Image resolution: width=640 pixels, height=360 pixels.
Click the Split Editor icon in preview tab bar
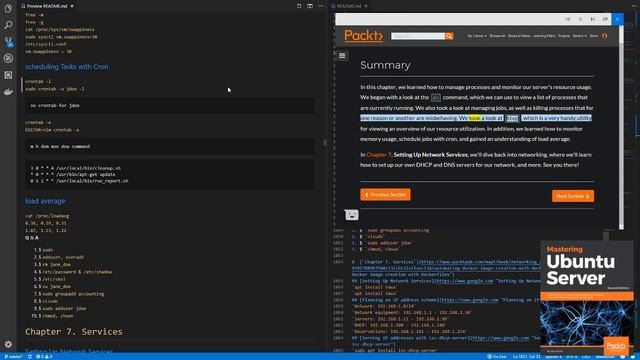310,6
